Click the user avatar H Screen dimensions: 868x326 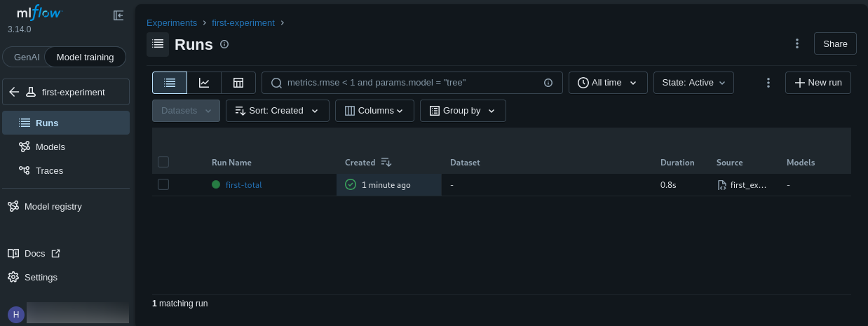[15, 314]
